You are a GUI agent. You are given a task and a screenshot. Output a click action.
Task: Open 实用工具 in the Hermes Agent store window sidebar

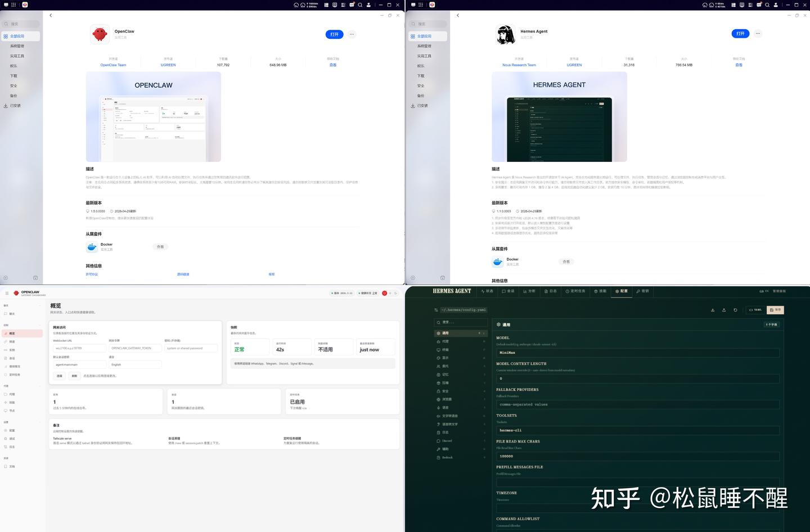click(x=427, y=56)
